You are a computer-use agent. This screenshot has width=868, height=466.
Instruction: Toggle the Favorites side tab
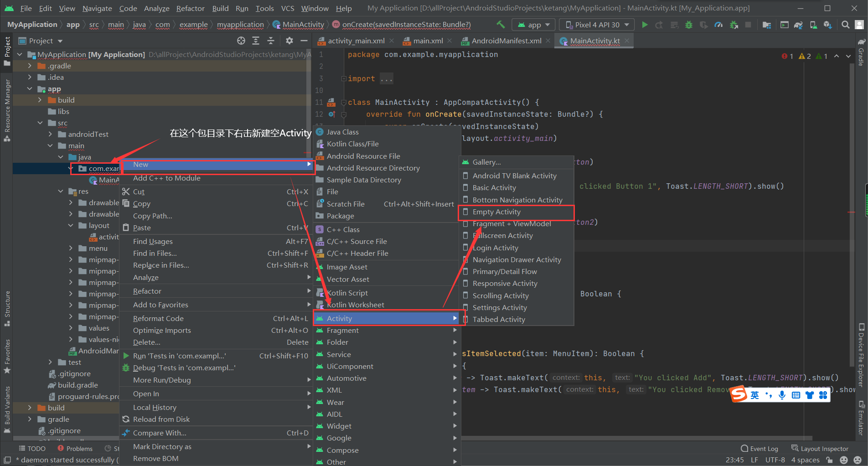pos(7,356)
